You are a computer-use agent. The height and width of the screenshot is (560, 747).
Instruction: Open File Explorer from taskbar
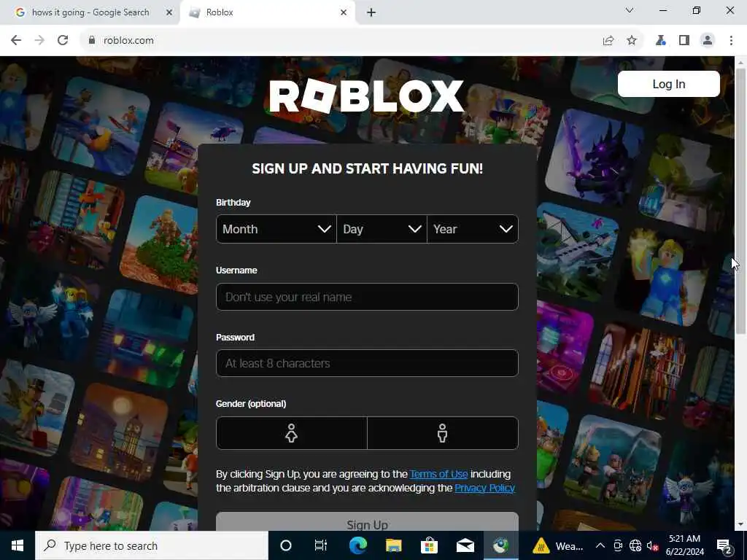393,545
